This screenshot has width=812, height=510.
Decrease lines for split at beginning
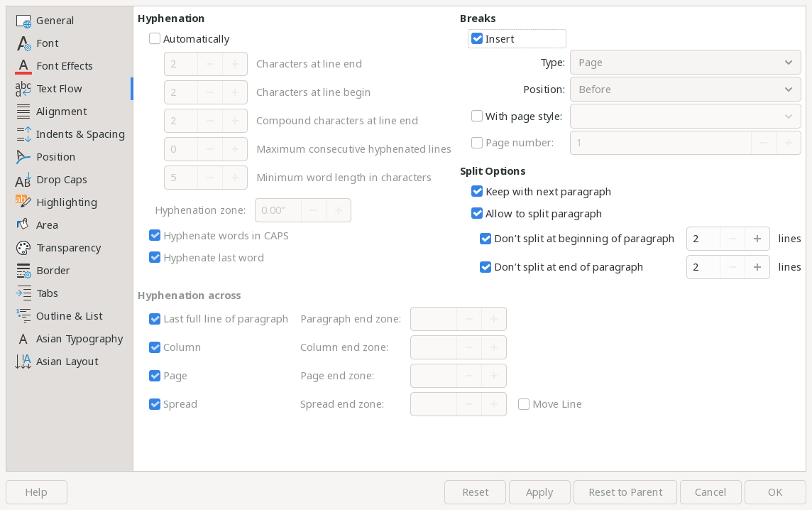[x=733, y=239]
